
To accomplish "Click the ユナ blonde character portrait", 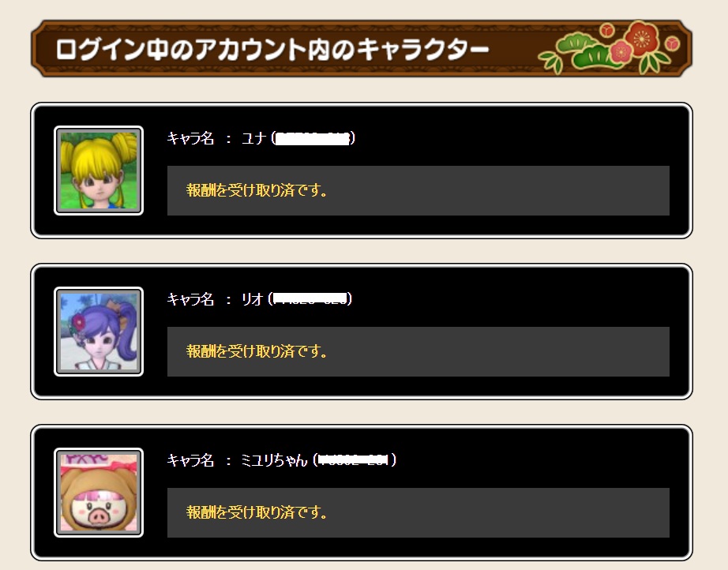I will 99,171.
